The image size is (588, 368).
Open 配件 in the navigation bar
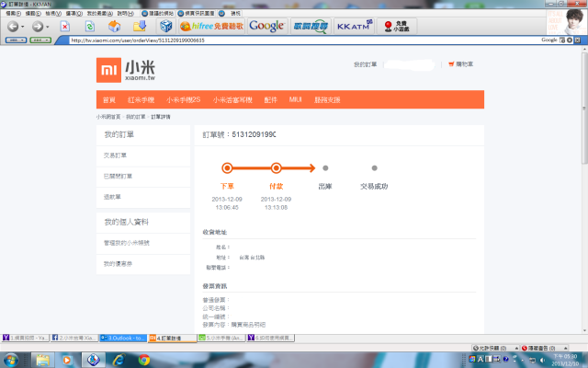click(270, 100)
